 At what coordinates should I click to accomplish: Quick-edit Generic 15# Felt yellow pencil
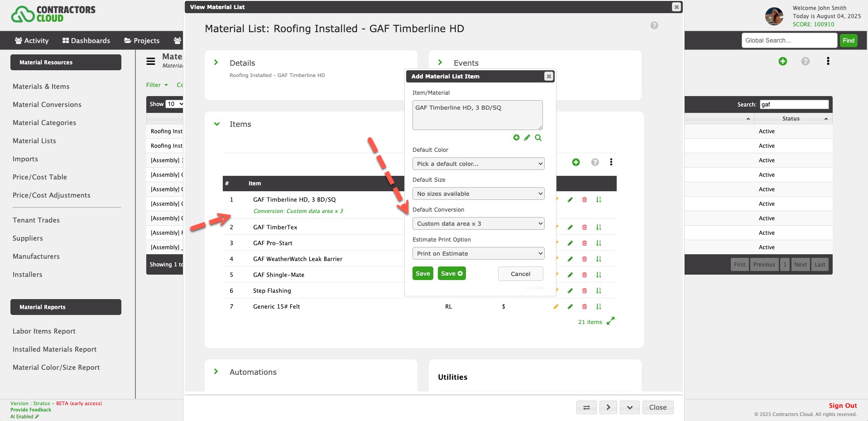pos(556,307)
